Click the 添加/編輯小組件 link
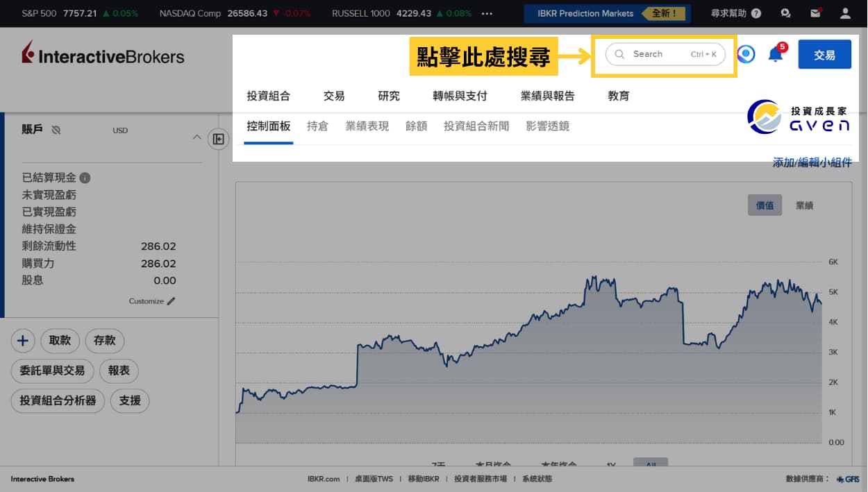Image resolution: width=868 pixels, height=492 pixels. click(812, 162)
